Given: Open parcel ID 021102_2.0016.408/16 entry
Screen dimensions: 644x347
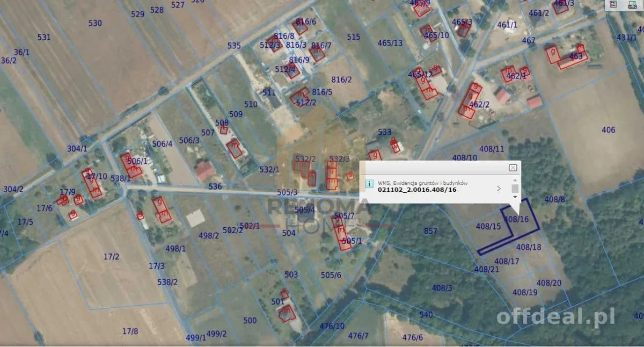Looking at the screenshot, I should pos(417,190).
